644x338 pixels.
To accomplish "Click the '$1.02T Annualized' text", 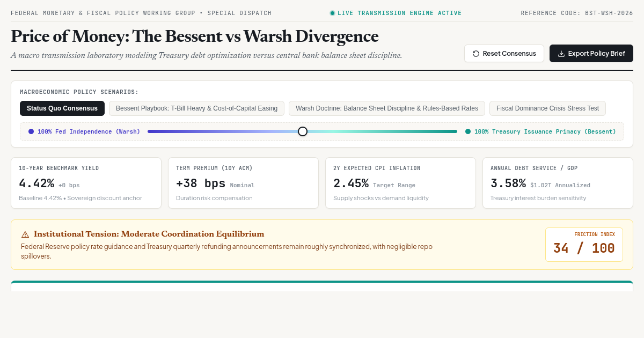I will [x=560, y=186].
